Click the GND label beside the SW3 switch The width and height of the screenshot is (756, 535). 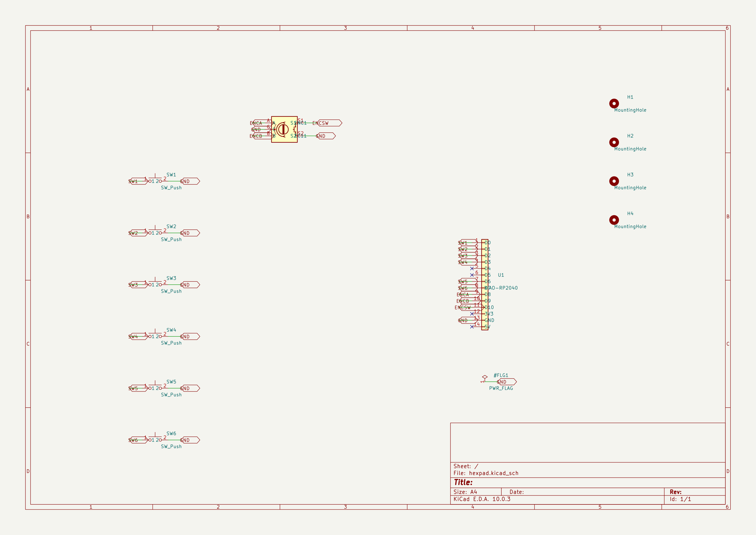point(190,285)
